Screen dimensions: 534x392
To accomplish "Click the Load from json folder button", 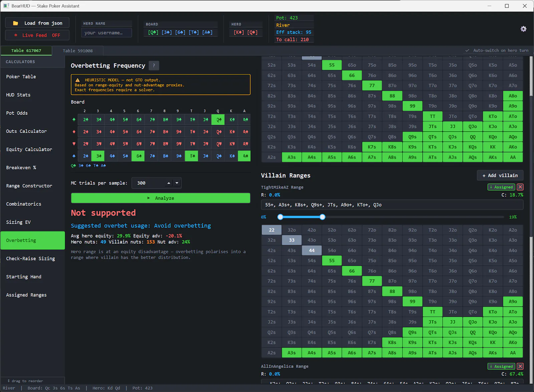I will coord(37,23).
